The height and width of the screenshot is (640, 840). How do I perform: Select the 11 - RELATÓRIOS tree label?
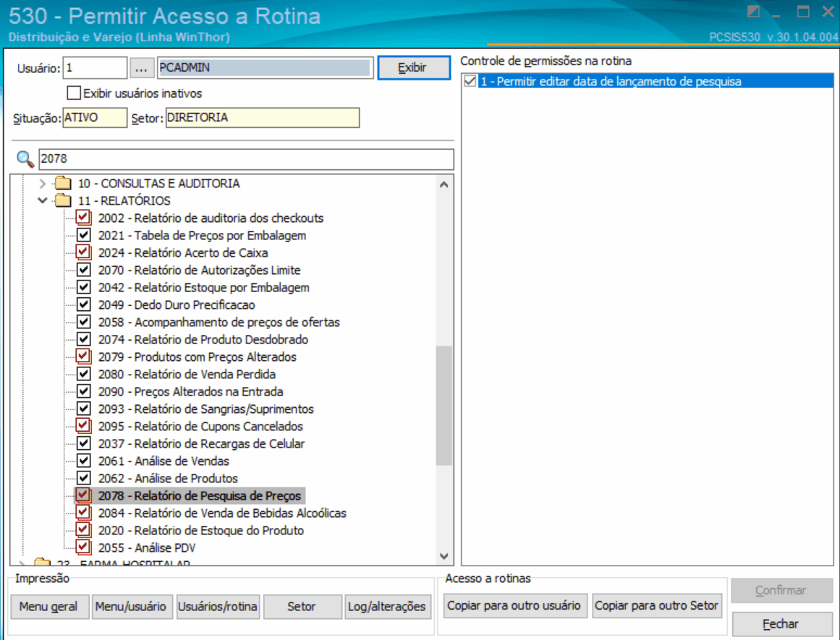(124, 201)
